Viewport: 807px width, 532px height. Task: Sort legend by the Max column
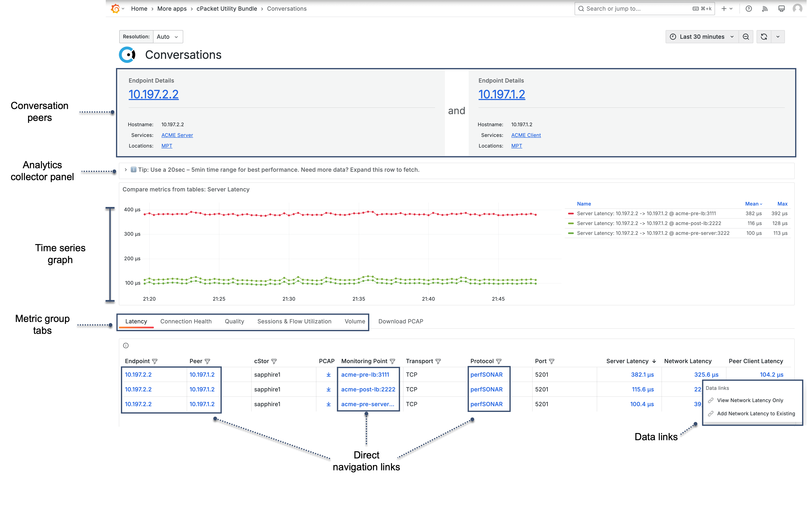point(782,204)
